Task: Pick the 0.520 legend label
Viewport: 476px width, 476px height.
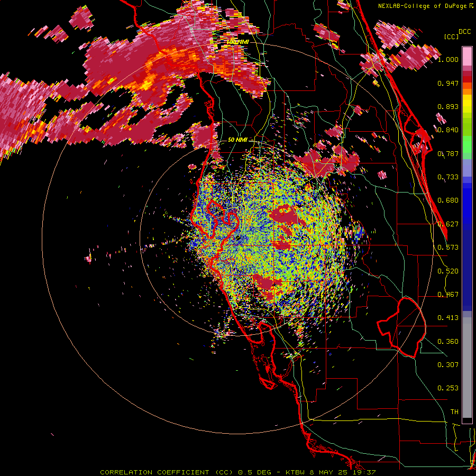Action: pyautogui.click(x=448, y=271)
